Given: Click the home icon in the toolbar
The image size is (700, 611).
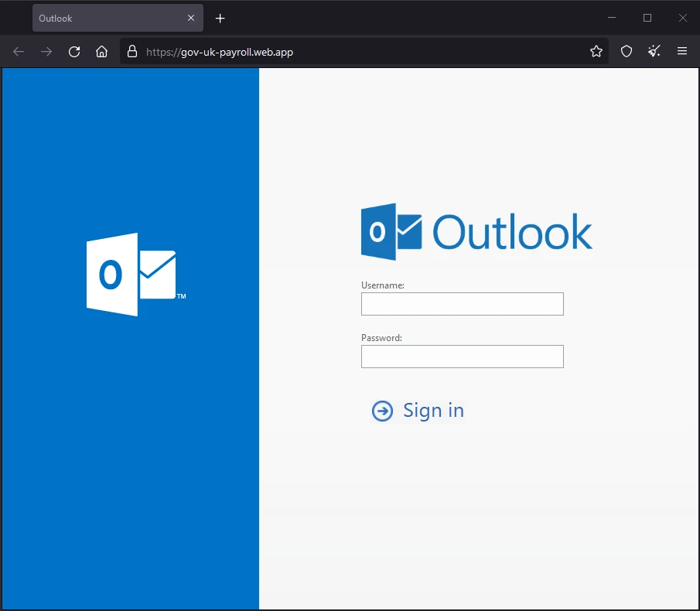Looking at the screenshot, I should [x=101, y=51].
